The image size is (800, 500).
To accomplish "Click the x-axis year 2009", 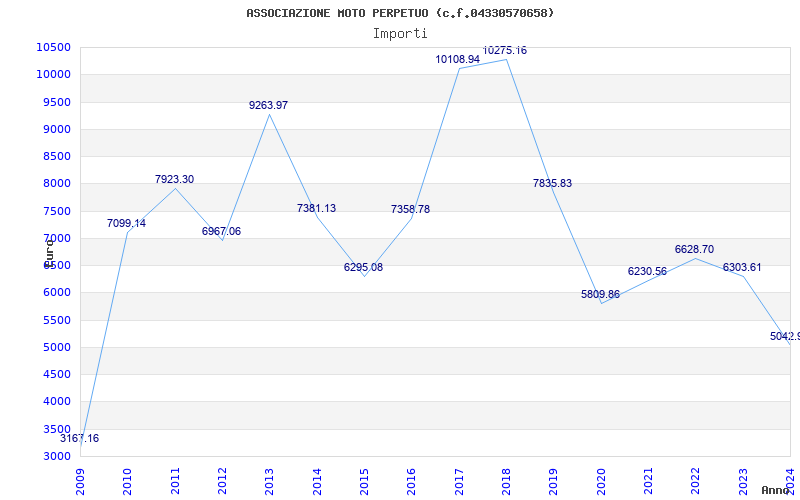I will (80, 481).
